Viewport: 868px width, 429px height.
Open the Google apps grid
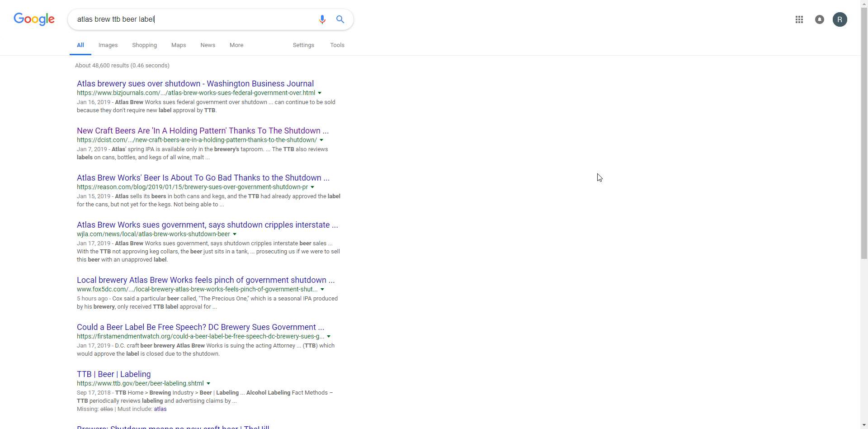pyautogui.click(x=799, y=19)
